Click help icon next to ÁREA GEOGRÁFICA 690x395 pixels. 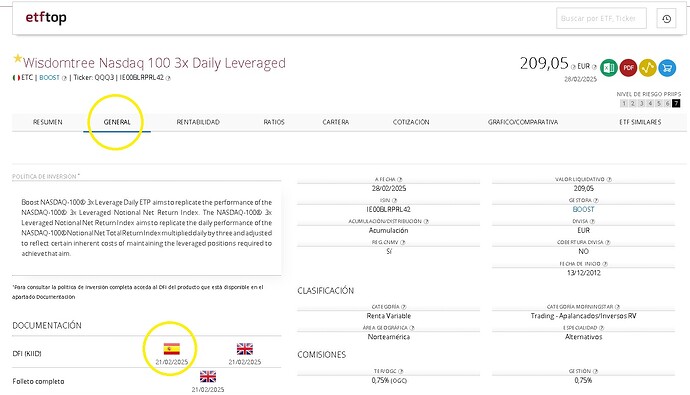point(412,328)
